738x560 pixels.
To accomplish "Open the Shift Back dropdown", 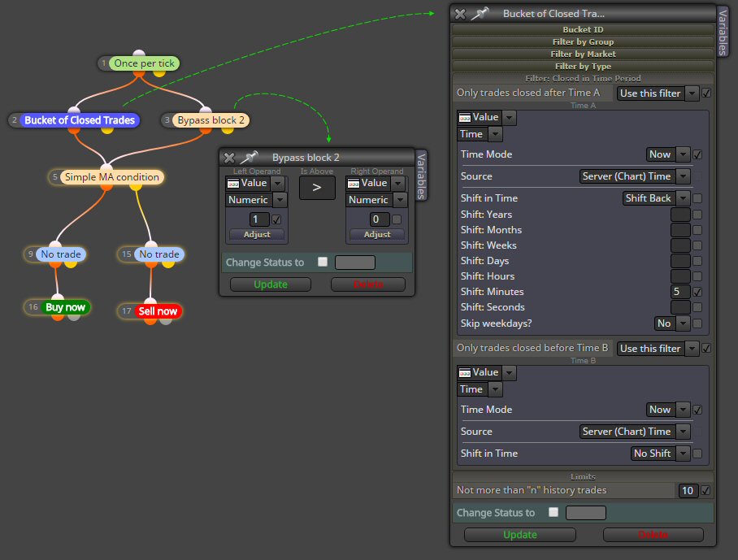I will (657, 198).
